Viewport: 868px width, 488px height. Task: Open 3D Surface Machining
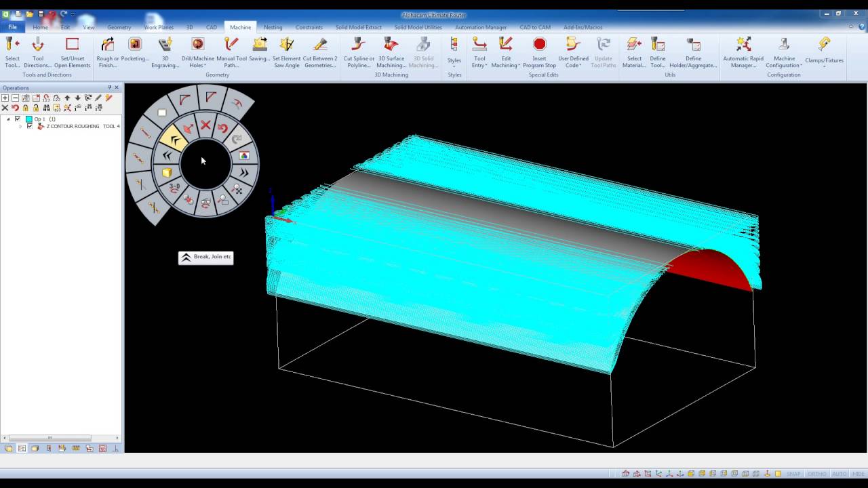pyautogui.click(x=391, y=53)
